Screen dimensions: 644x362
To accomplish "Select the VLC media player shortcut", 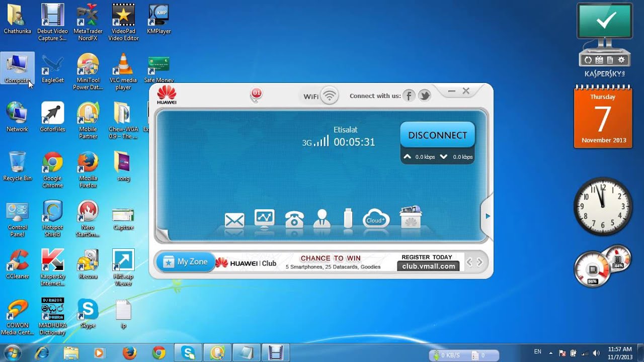I will point(123,71).
